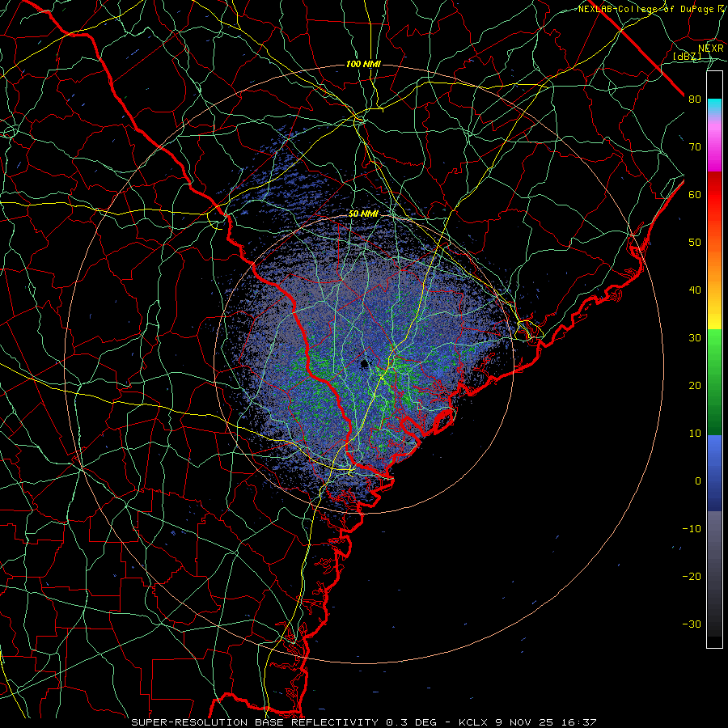This screenshot has height=728, width=728.
Task: Click the "NEXR" label above the color scale
Action: click(x=711, y=49)
